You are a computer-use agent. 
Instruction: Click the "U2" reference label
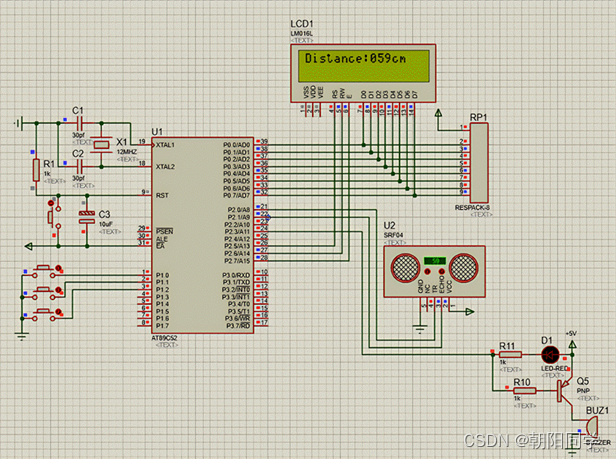coord(389,225)
